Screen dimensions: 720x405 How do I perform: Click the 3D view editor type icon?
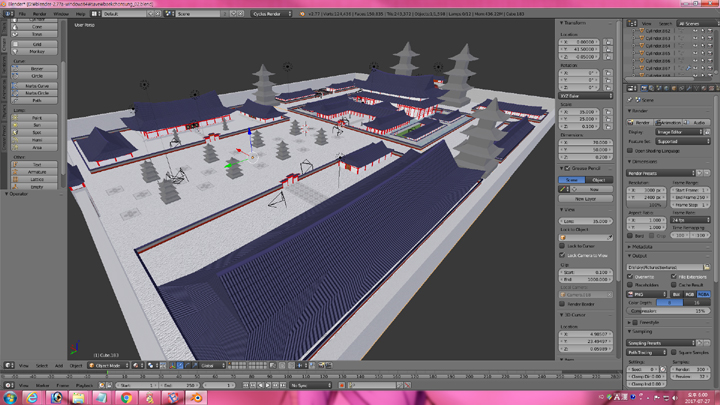(x=9, y=366)
